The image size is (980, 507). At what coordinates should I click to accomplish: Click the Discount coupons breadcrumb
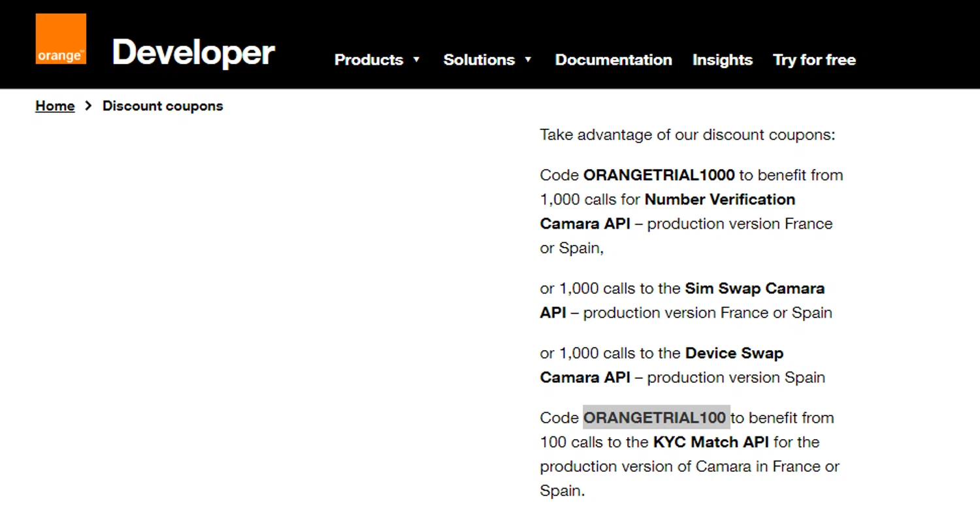163,106
